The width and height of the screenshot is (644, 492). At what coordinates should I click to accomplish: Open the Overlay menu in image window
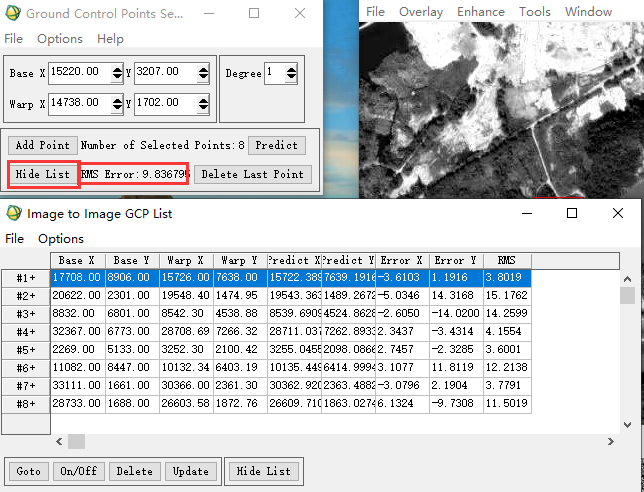[x=420, y=12]
